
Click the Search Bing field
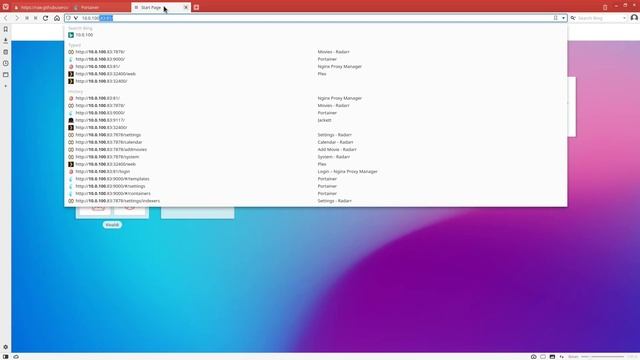(x=599, y=18)
